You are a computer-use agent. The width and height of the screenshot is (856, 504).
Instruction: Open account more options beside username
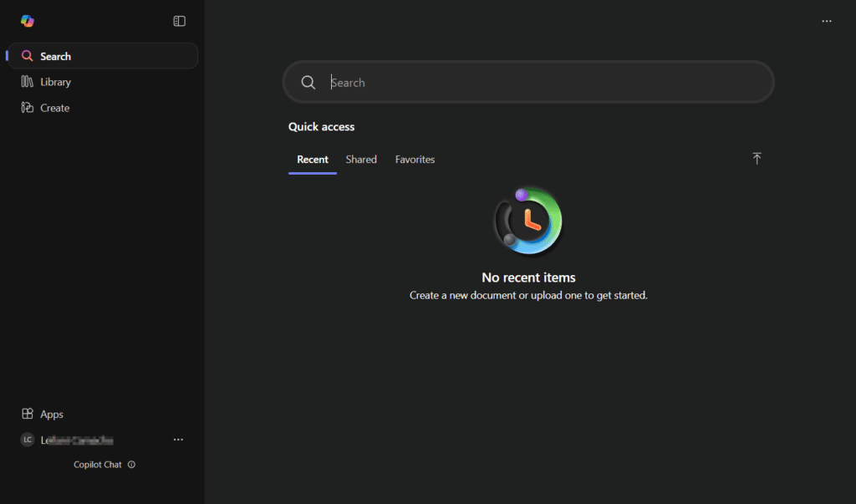click(x=178, y=440)
